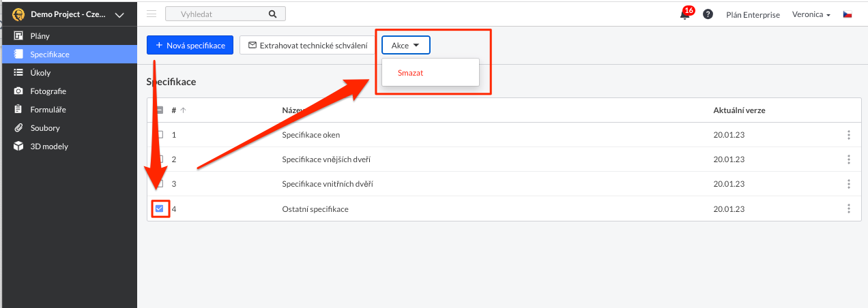Open notifications bell with 16 badge
868x308 pixels.
[684, 14]
